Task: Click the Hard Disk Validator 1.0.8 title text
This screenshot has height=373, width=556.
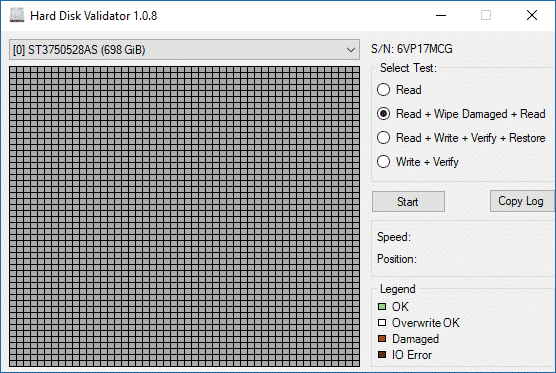Action: [94, 16]
